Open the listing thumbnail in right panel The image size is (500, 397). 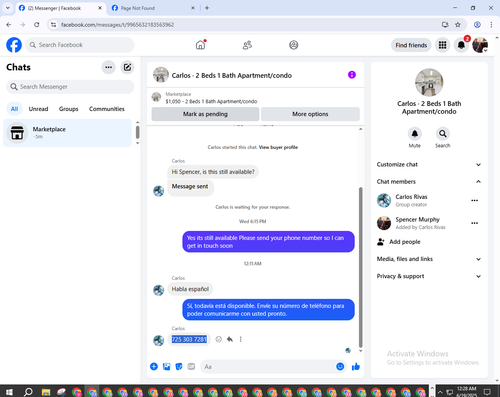pos(429,82)
